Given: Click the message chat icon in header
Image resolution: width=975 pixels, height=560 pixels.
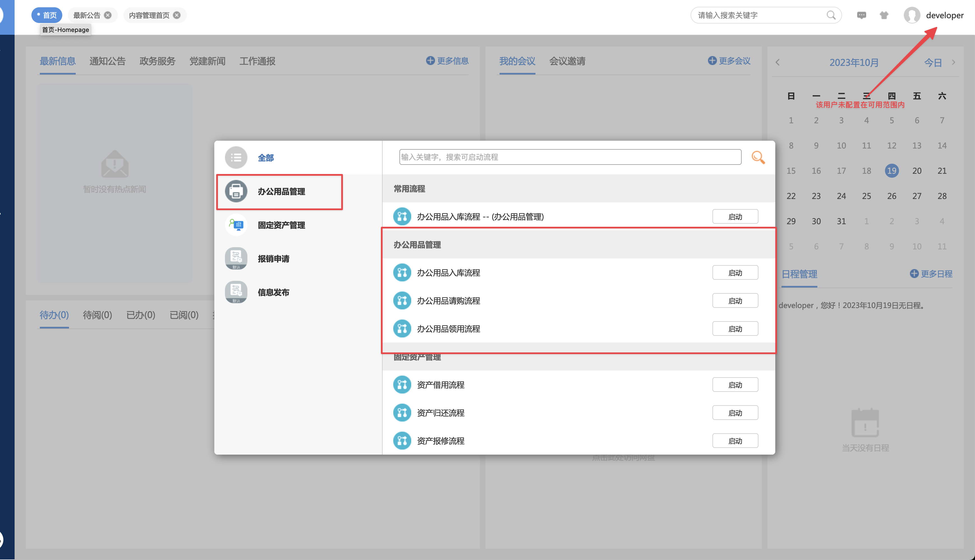Looking at the screenshot, I should coord(861,15).
